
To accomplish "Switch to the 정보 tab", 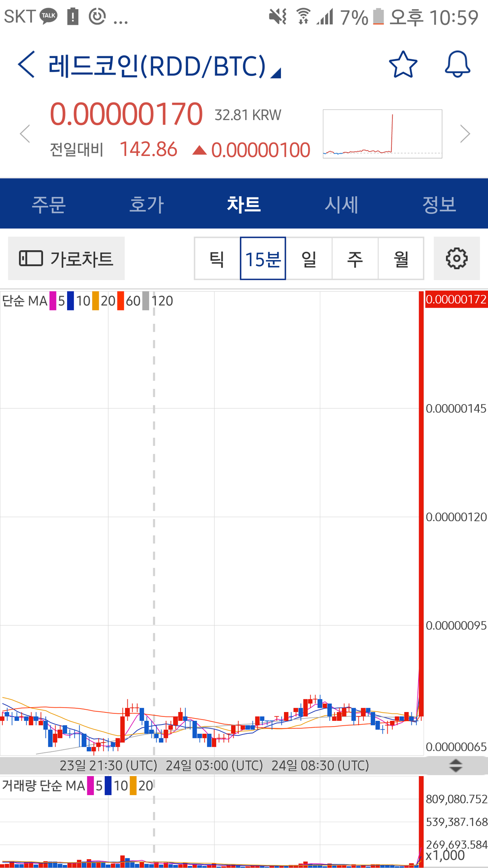I will tap(439, 204).
